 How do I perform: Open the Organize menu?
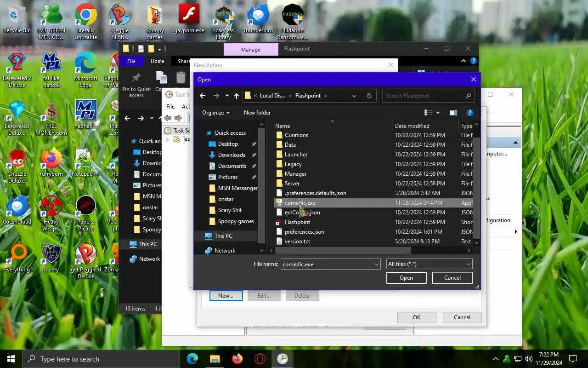[215, 113]
